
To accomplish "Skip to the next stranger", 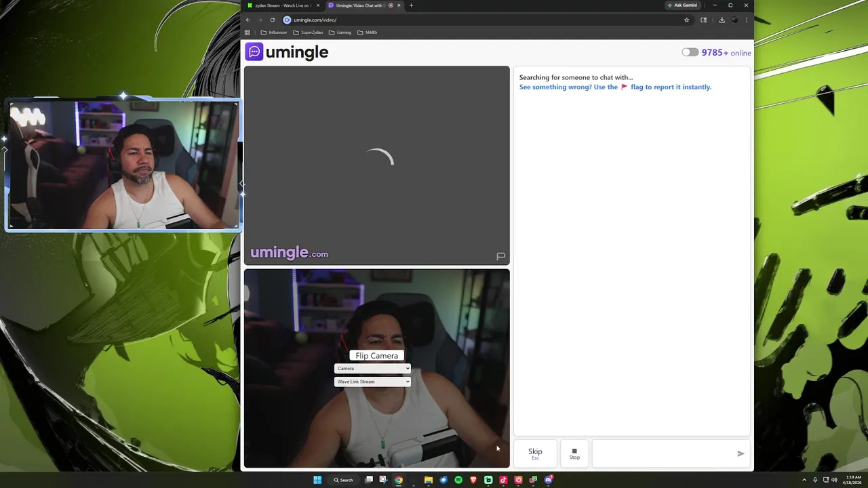I will tap(535, 453).
